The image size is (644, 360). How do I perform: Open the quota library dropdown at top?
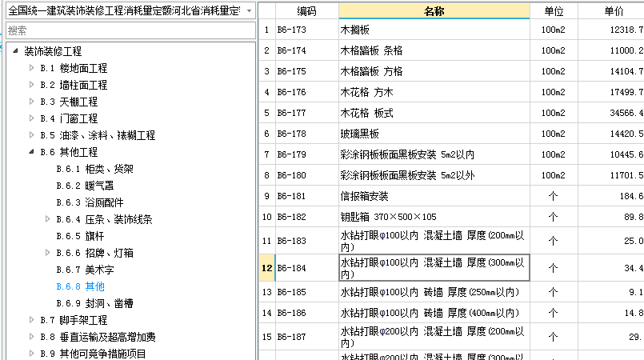pos(249,11)
